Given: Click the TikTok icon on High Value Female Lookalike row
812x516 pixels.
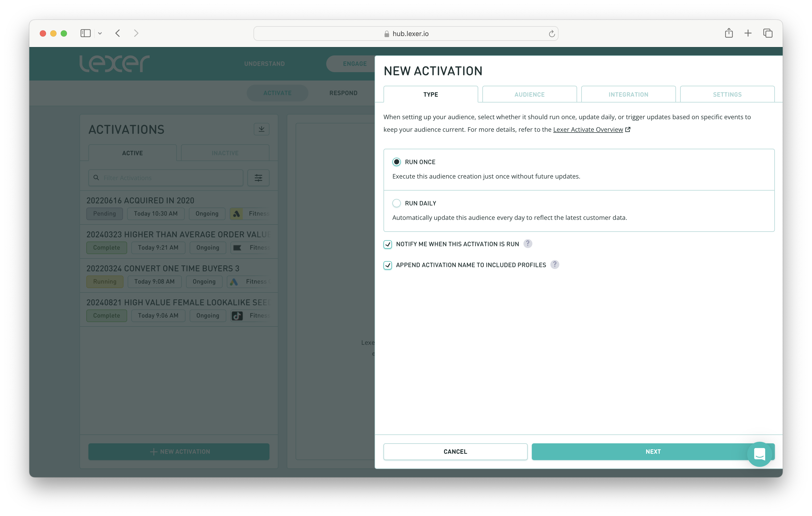Looking at the screenshot, I should (237, 316).
